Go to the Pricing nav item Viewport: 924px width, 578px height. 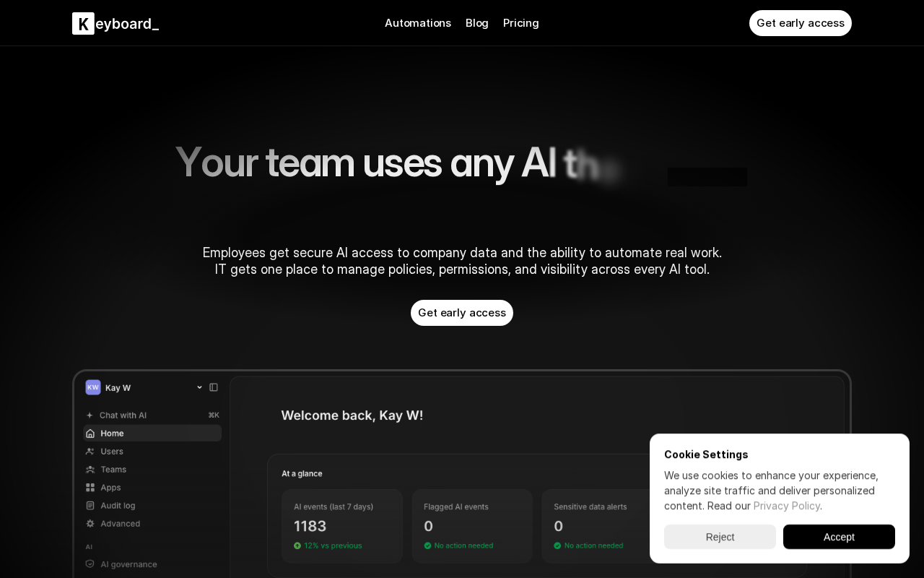[521, 23]
